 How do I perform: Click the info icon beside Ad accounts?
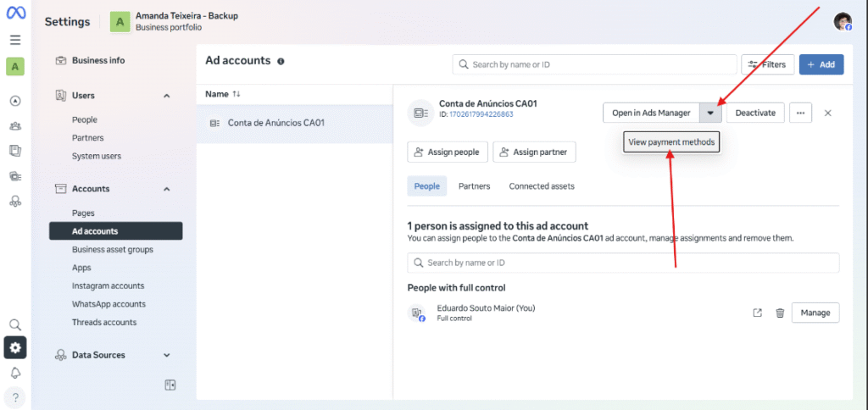point(281,62)
